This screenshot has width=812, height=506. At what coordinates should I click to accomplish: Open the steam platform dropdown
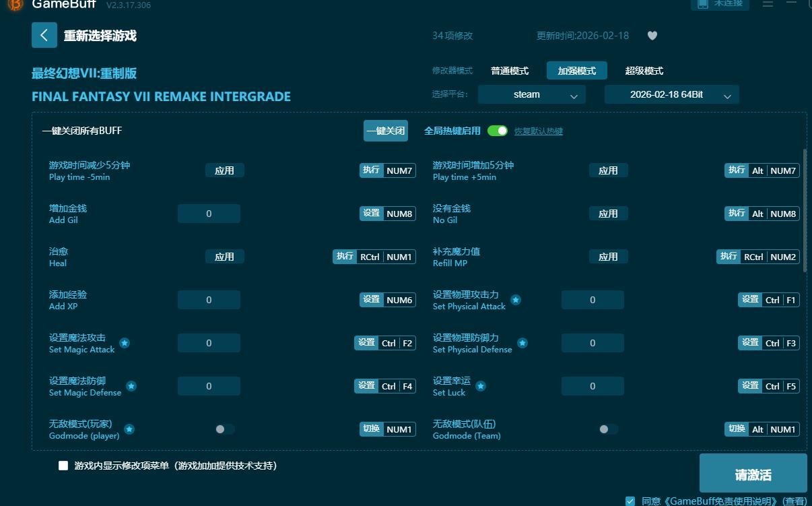coord(531,94)
